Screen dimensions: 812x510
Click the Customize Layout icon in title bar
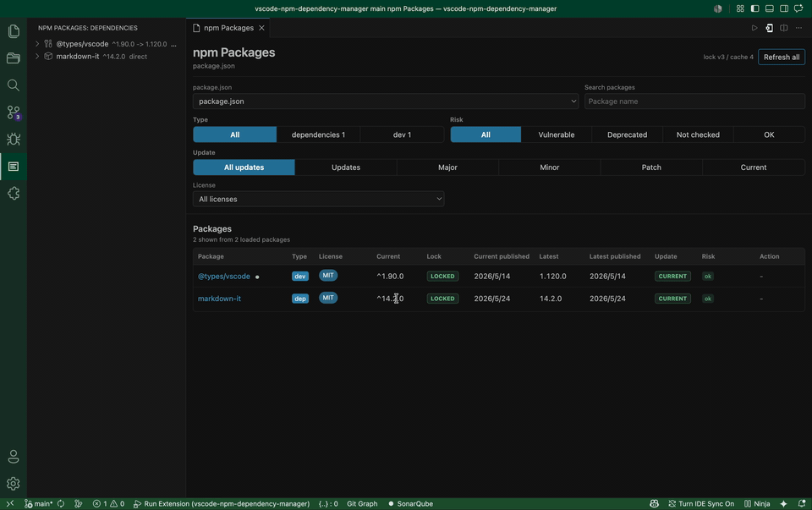click(x=740, y=8)
